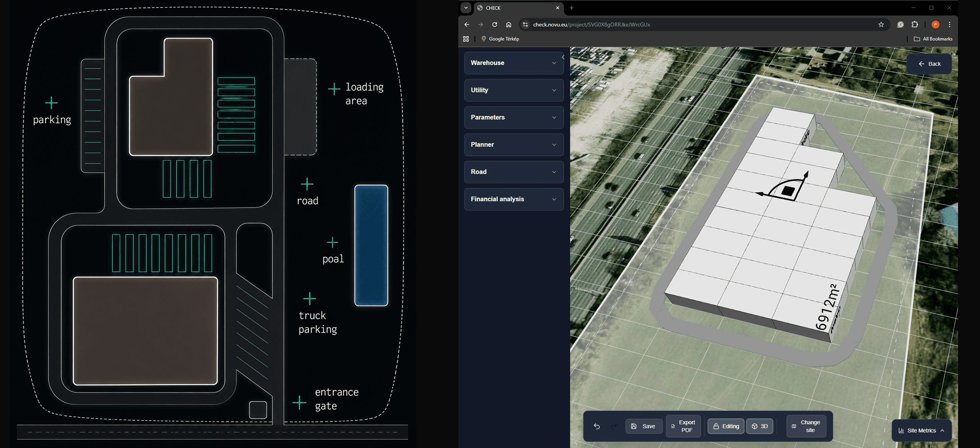Click the Export PDF button

coord(683,426)
